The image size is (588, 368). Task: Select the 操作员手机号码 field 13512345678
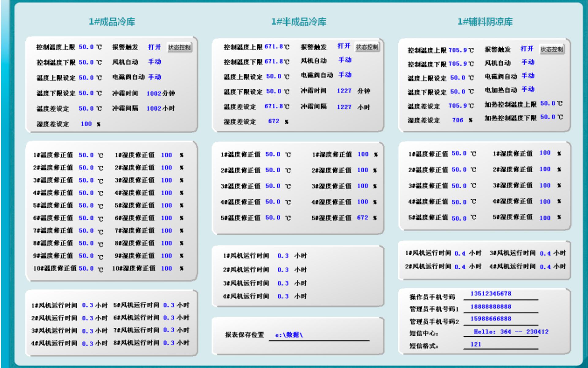click(491, 294)
